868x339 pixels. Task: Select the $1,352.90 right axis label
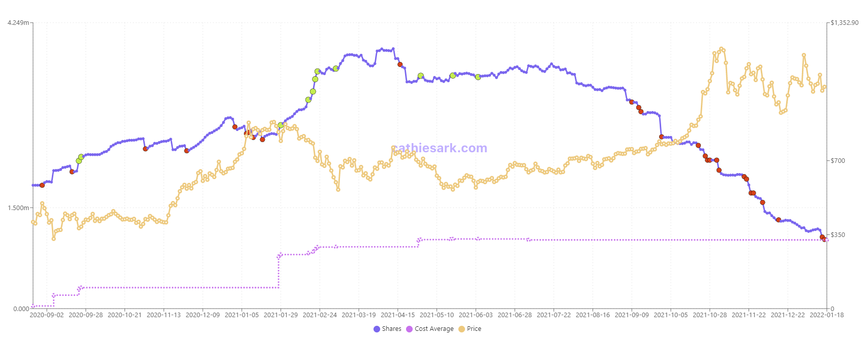pyautogui.click(x=845, y=23)
